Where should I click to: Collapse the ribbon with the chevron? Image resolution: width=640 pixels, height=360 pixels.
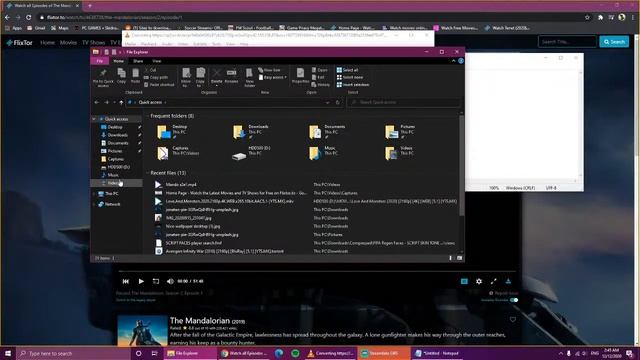point(453,61)
